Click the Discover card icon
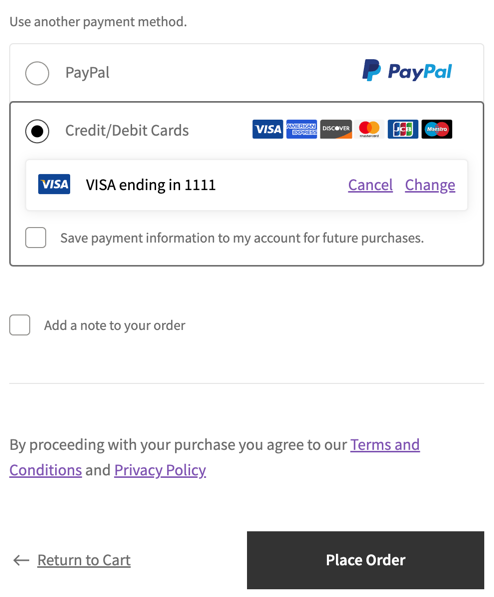This screenshot has height=597, width=494. point(336,129)
